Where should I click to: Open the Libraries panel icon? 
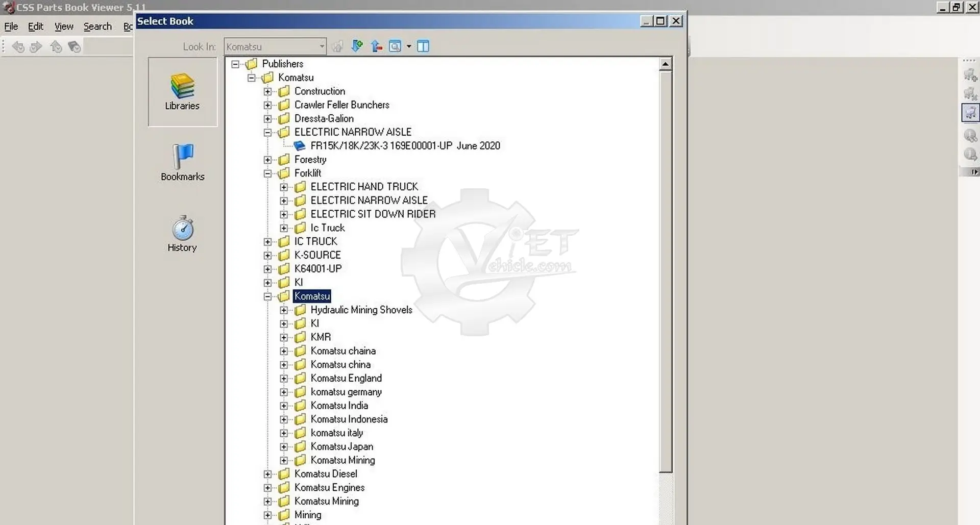tap(182, 91)
